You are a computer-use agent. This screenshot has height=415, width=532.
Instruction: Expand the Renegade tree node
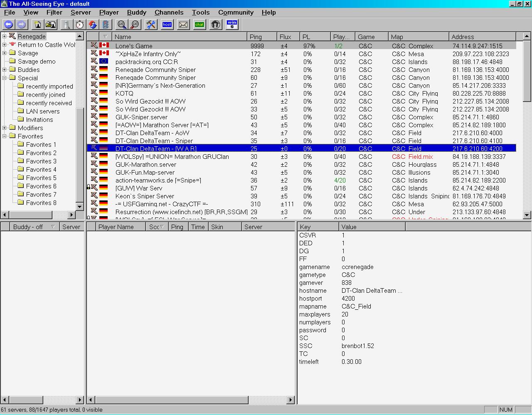5,37
